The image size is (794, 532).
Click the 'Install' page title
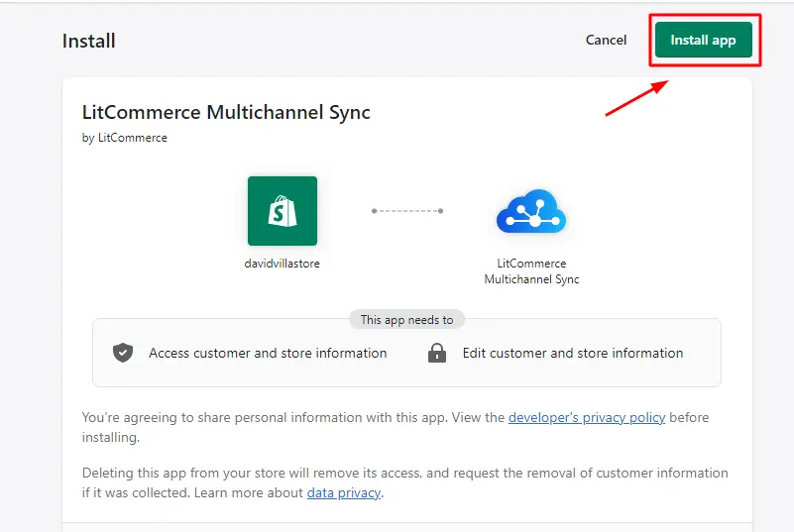(x=88, y=41)
